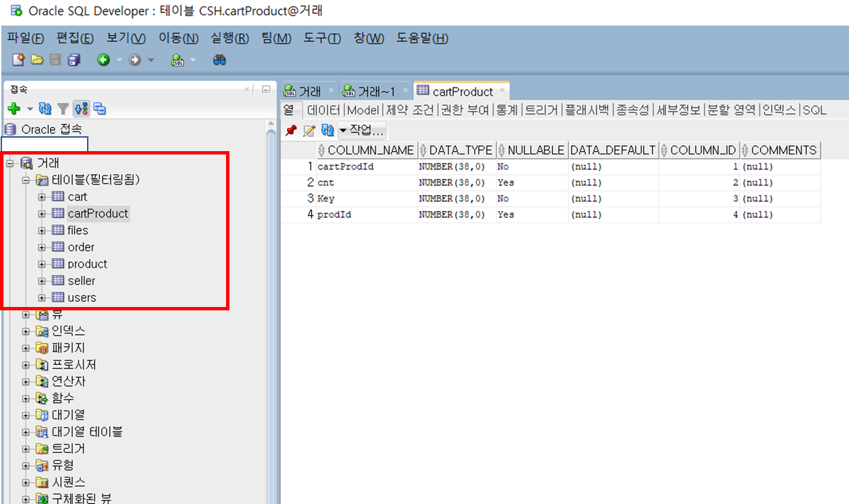Click the grayed Save disk icon
Screen dimensions: 849x504
(55, 60)
